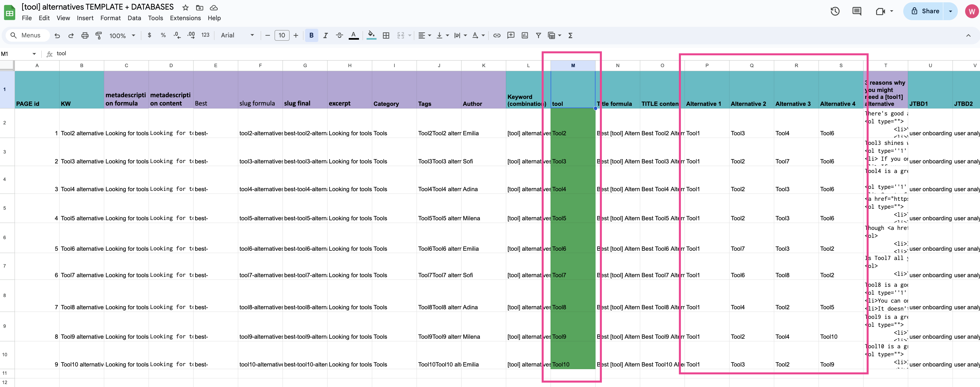
Task: Expand text rotation options
Action: click(483, 35)
